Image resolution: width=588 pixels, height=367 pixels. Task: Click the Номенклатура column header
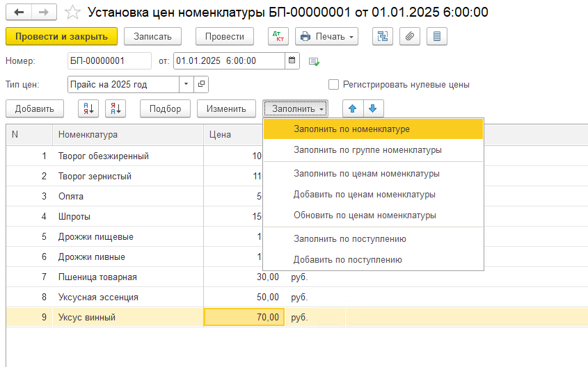pyautogui.click(x=128, y=134)
